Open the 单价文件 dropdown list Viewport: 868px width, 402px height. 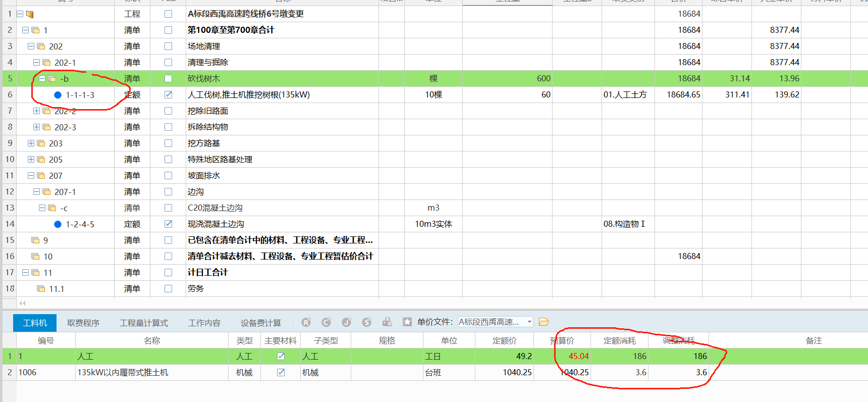pyautogui.click(x=529, y=322)
